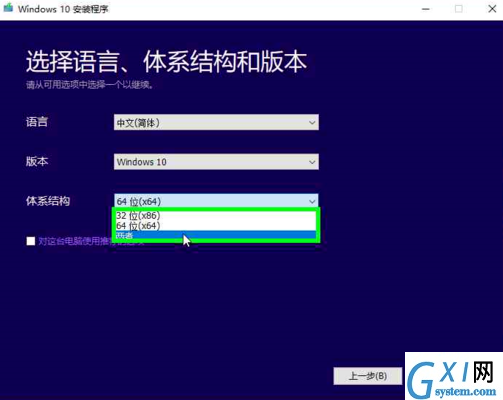Click the 上一步(B) back button

368,376
